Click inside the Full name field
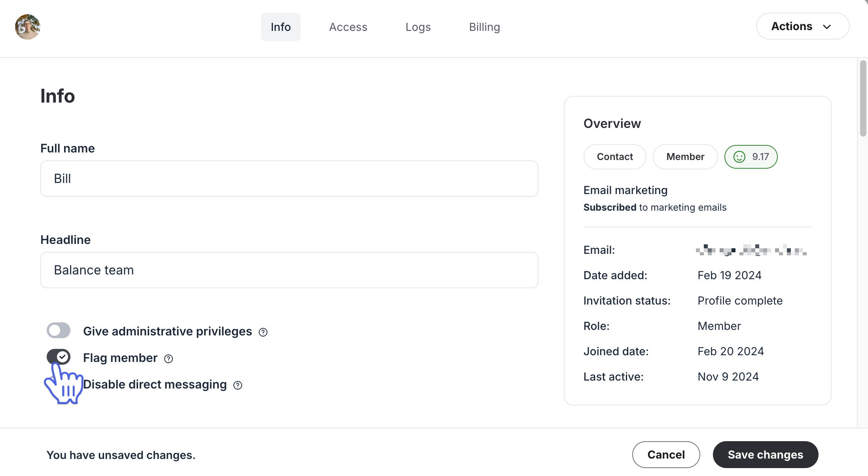The image size is (868, 476). pos(289,179)
